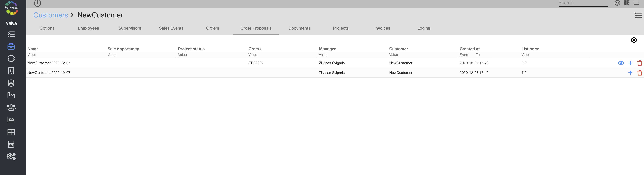Open order 3T-26807 link

point(256,63)
